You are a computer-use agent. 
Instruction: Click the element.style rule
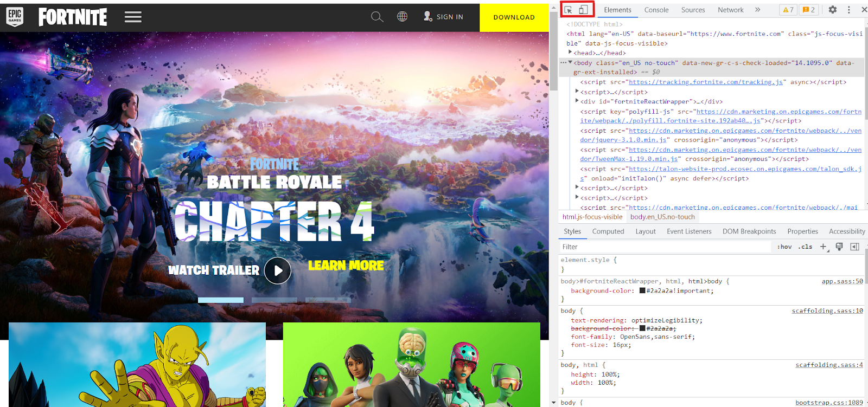tap(589, 260)
